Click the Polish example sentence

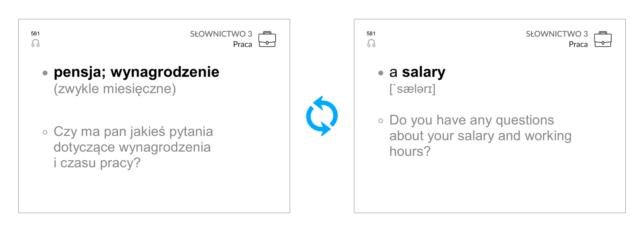coord(133,147)
